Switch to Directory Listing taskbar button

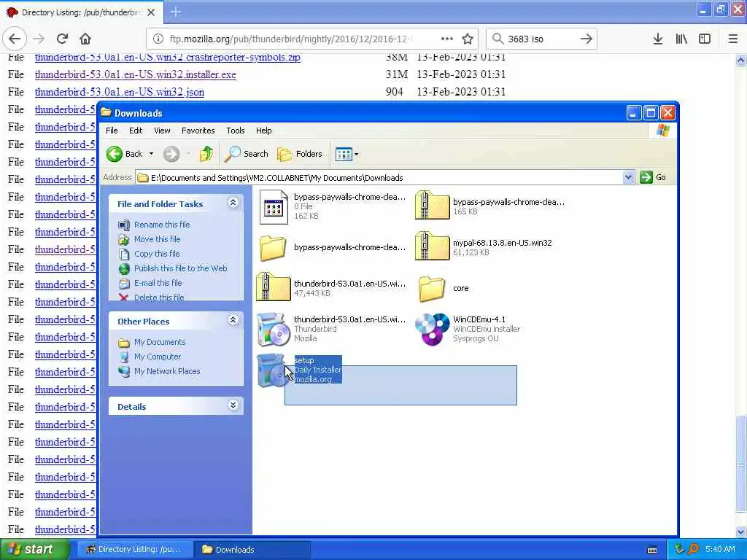[x=134, y=550]
